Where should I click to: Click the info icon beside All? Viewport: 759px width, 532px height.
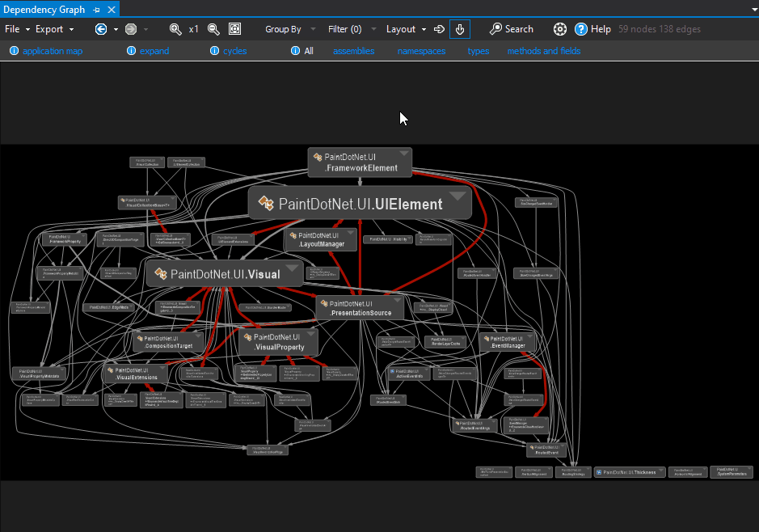click(x=295, y=50)
